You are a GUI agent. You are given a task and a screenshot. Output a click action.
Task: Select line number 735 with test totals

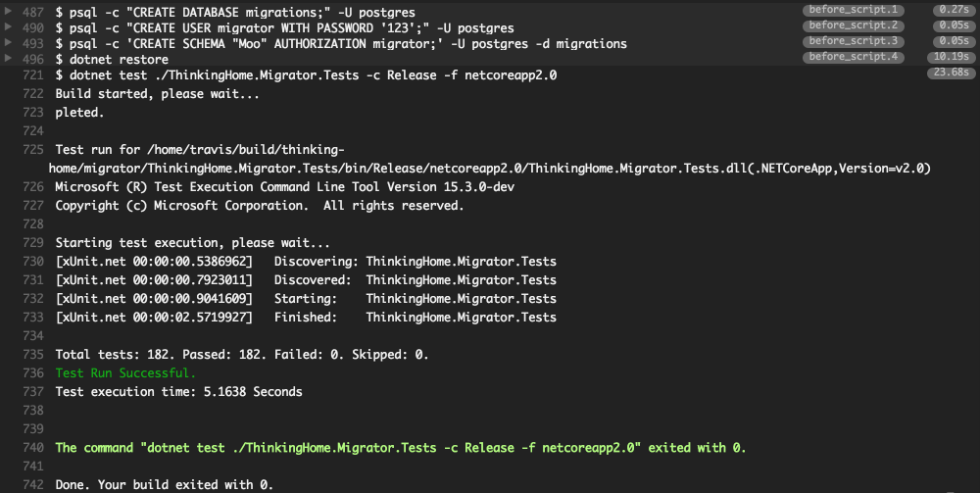click(x=32, y=355)
